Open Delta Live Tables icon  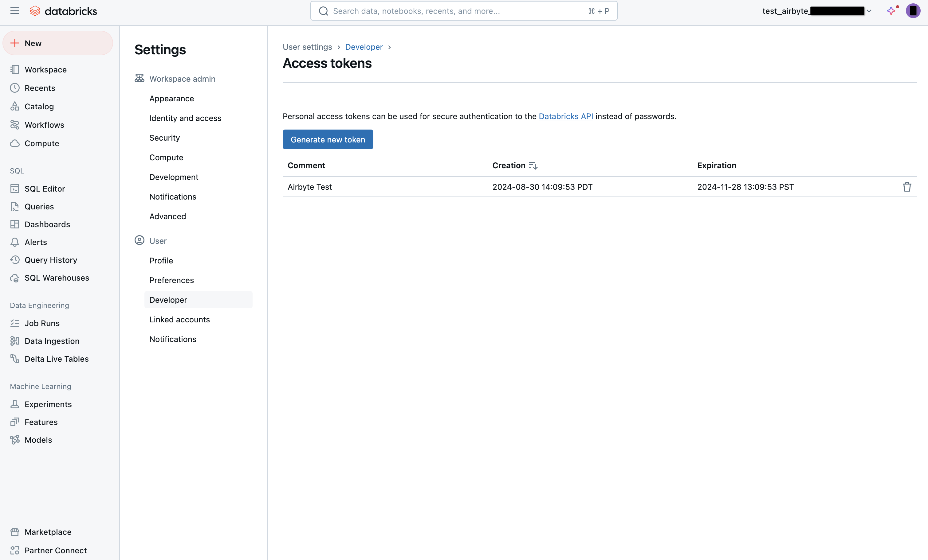[x=15, y=359]
